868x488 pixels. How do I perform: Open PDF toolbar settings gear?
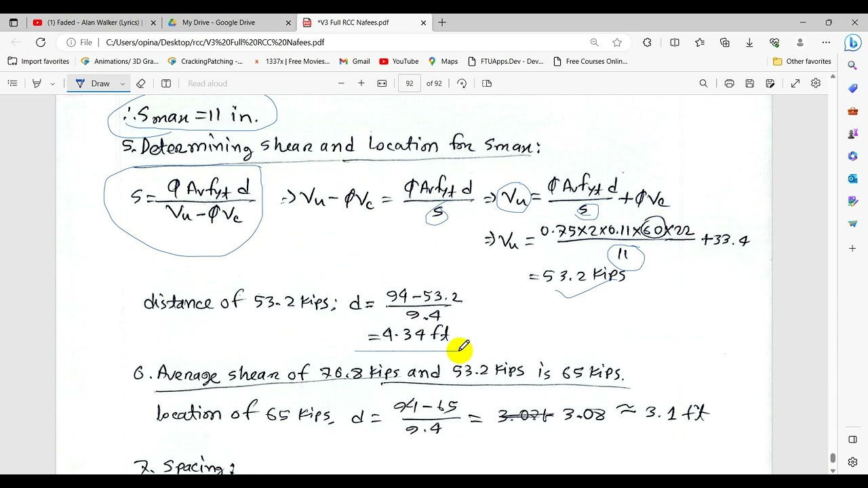(816, 83)
